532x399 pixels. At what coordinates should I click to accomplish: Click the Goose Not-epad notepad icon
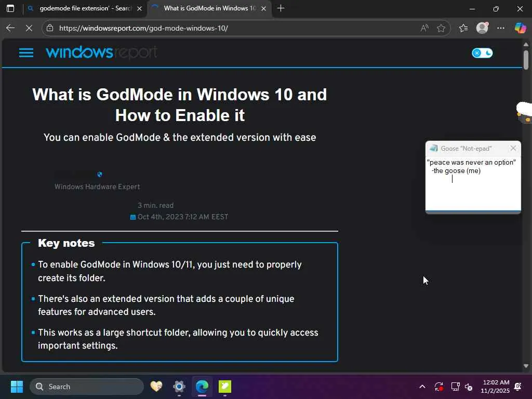click(434, 148)
